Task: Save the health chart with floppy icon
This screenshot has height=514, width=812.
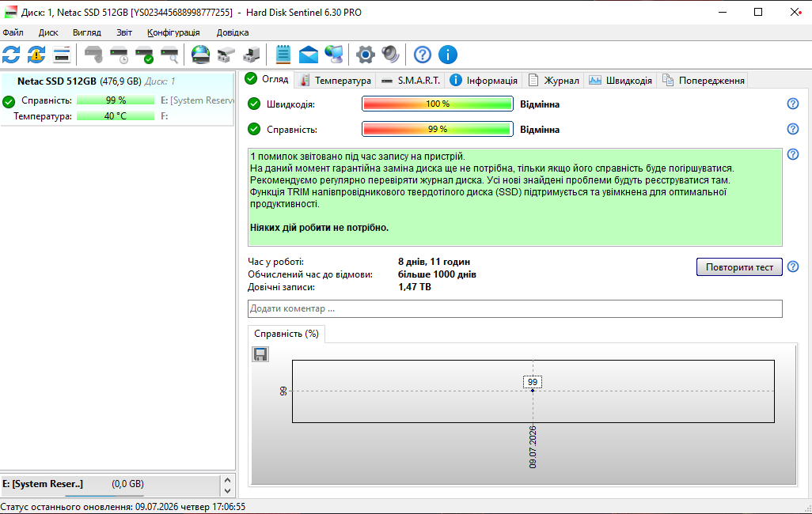Action: 260,354
